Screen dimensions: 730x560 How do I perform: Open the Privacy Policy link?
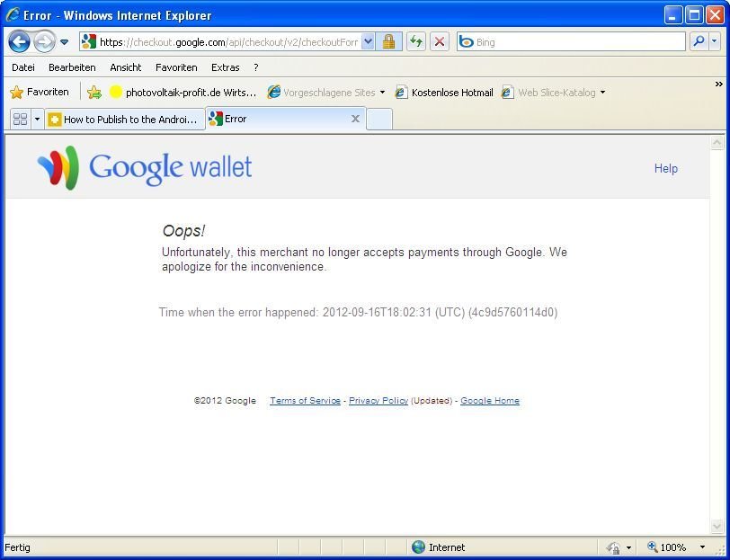[378, 400]
